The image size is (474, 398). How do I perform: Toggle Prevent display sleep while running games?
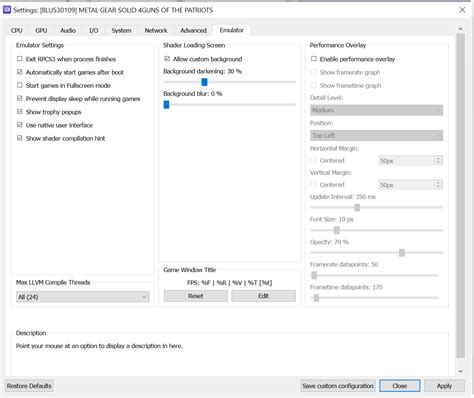click(x=20, y=98)
